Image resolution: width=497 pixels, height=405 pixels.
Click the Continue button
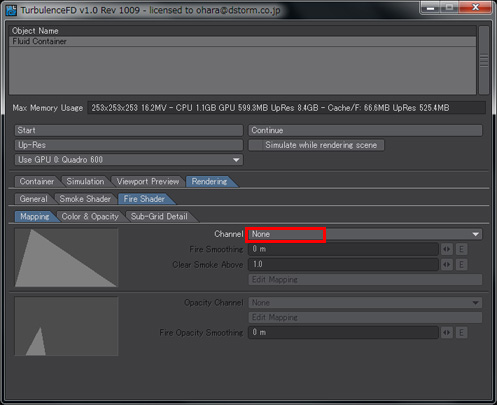point(365,130)
